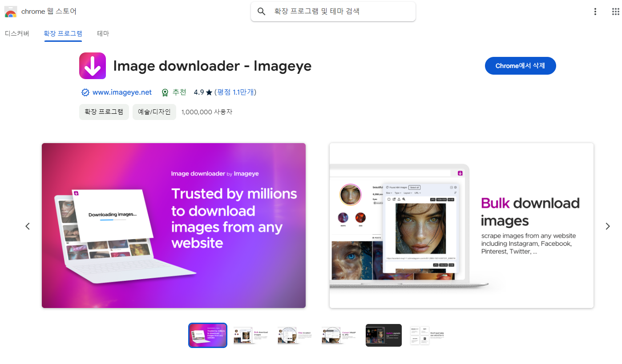Open the three-dot more options menu

pos(595,12)
